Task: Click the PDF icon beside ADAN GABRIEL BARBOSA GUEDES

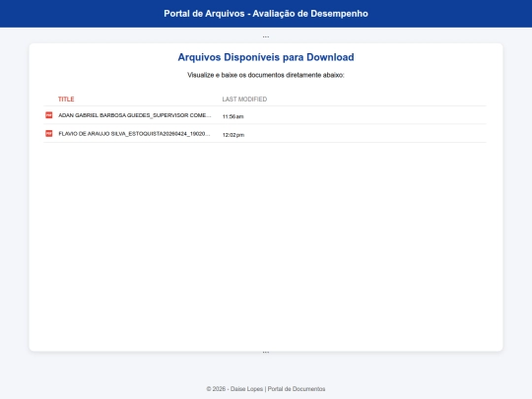Action: pyautogui.click(x=49, y=115)
